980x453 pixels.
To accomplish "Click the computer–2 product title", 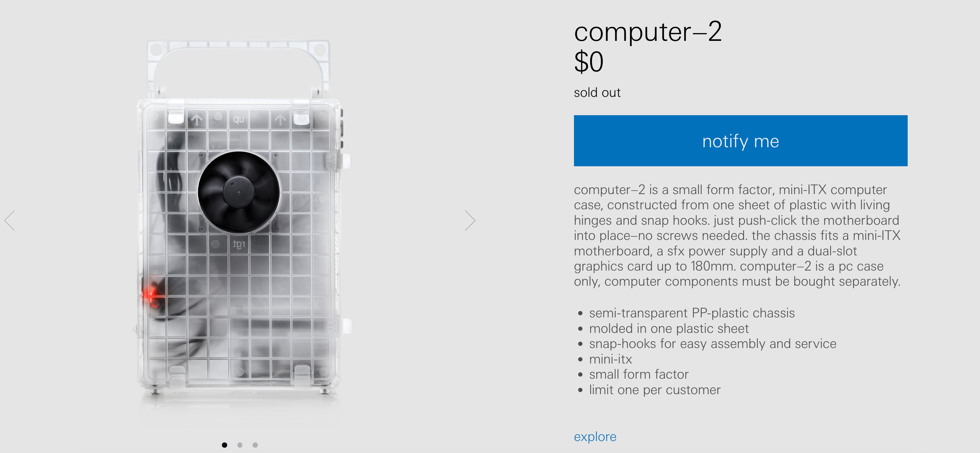I will point(647,32).
